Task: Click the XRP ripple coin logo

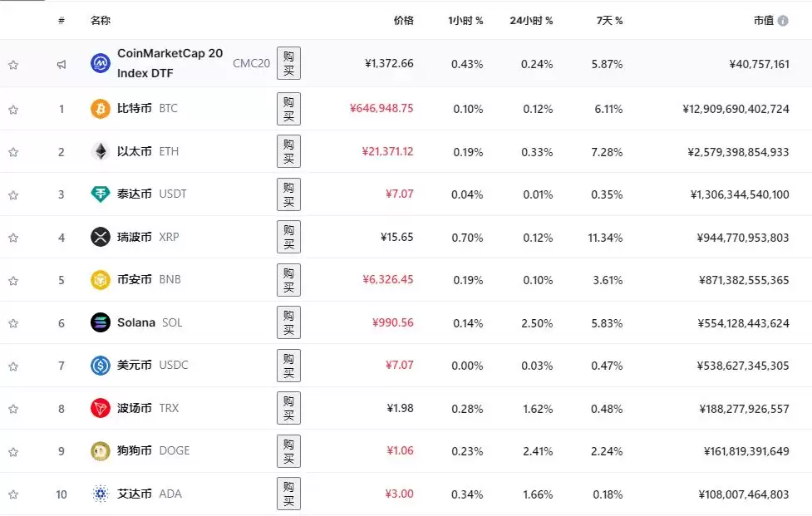Action: [x=100, y=237]
